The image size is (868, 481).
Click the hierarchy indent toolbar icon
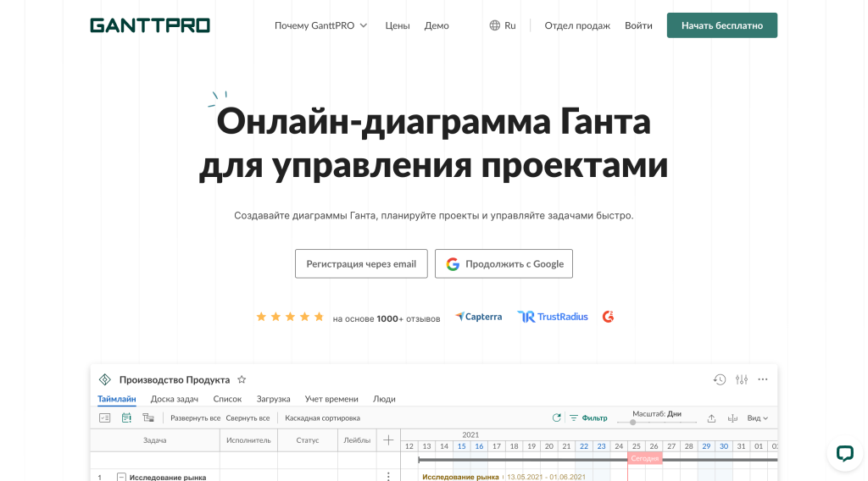pyautogui.click(x=148, y=418)
